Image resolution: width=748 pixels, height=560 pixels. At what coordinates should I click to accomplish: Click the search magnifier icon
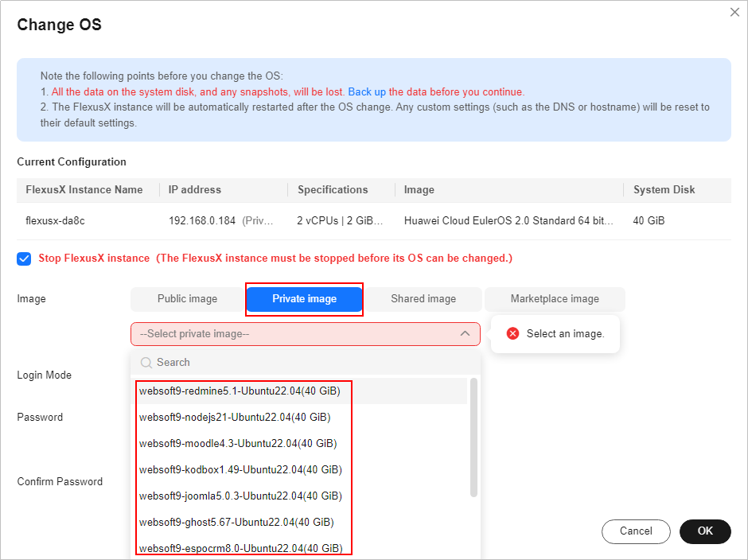coord(146,363)
